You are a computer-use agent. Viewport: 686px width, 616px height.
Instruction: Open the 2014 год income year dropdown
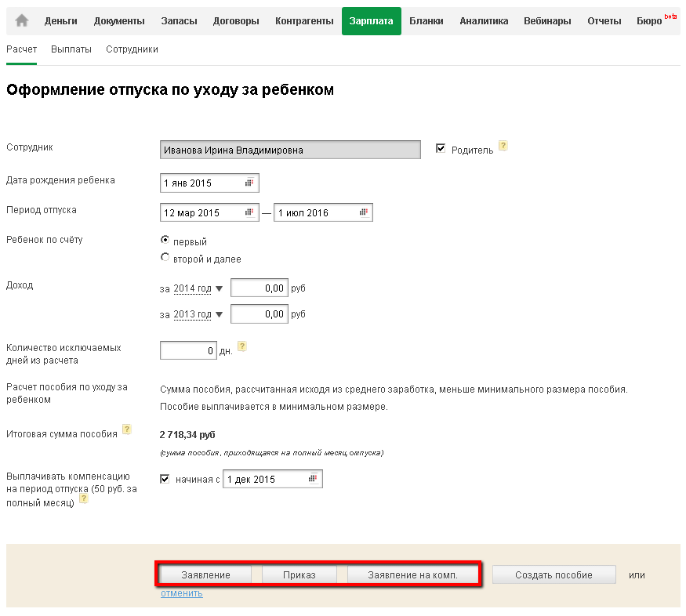pyautogui.click(x=198, y=288)
